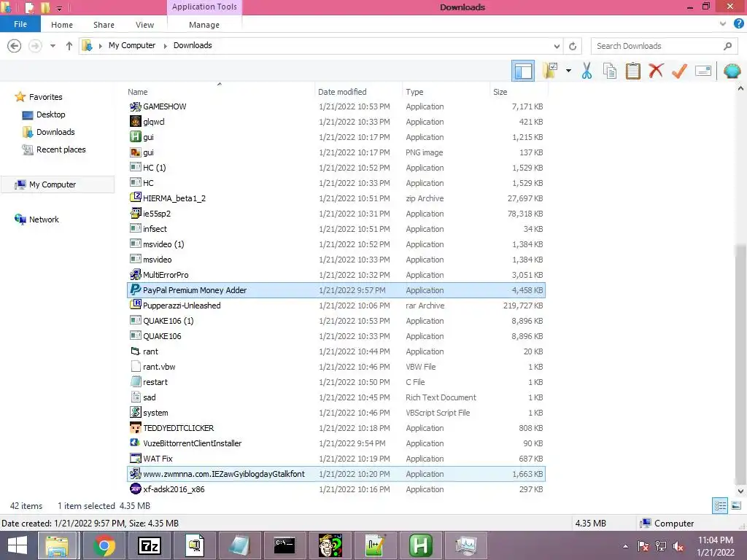Open the File menu
Screen dimensions: 747x560
coord(20,24)
